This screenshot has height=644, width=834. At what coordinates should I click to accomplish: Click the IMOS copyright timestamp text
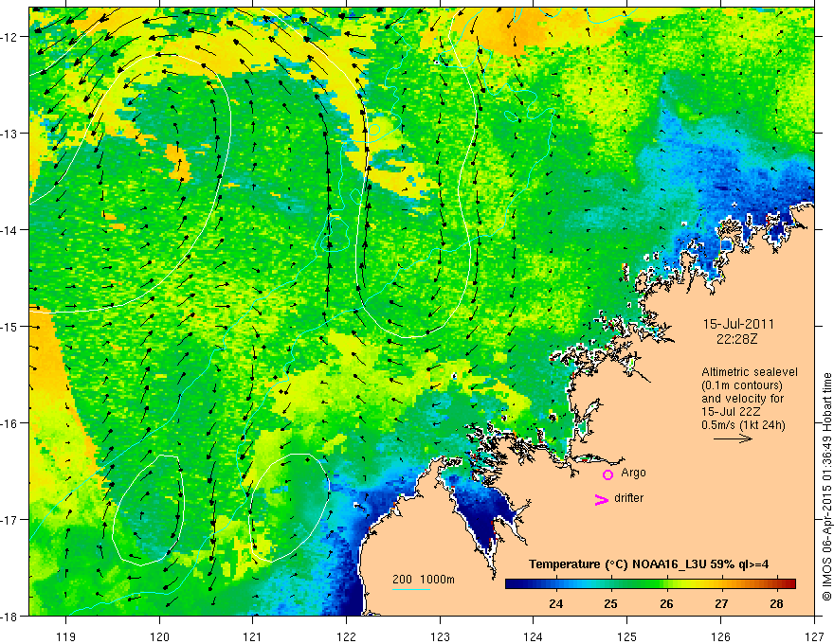[826, 487]
